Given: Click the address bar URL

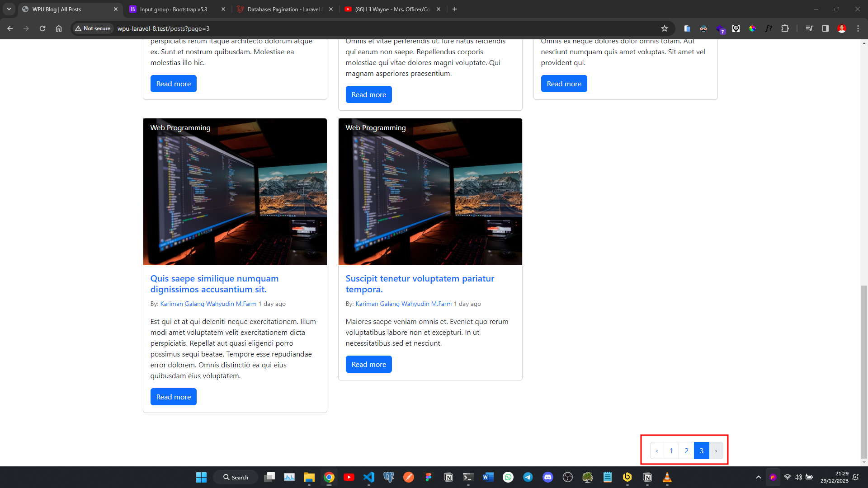Looking at the screenshot, I should tap(164, 28).
